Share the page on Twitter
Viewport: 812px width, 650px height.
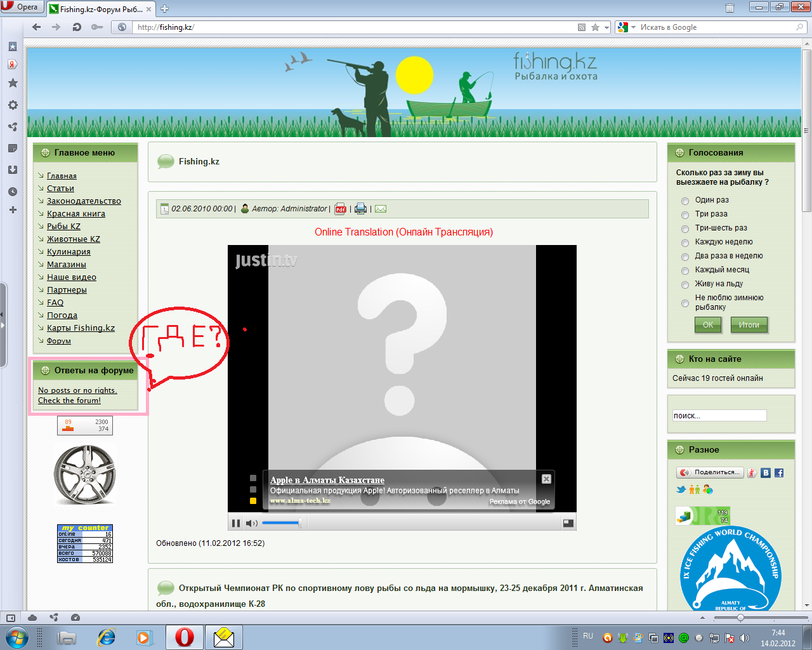681,489
